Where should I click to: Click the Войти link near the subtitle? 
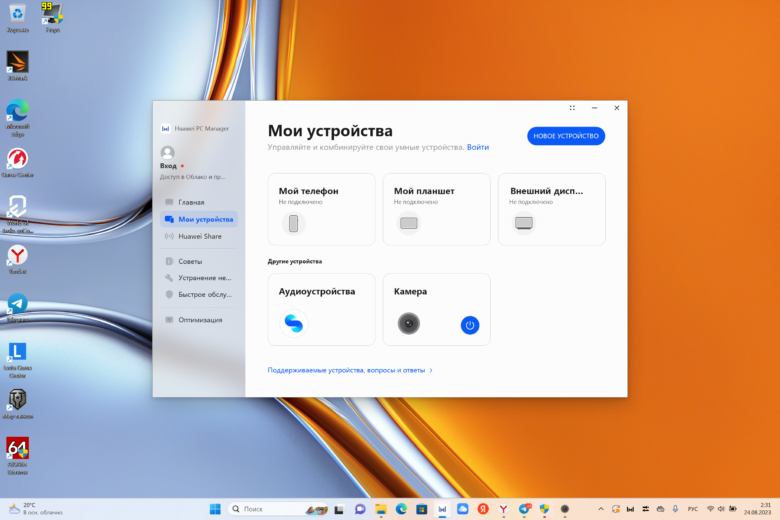[478, 147]
